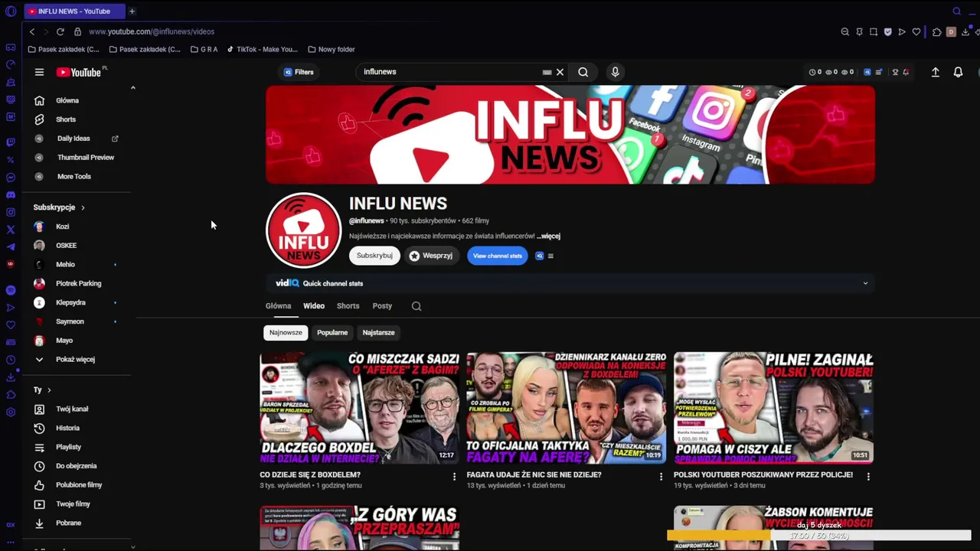Click the upload arrow icon in the header
This screenshot has width=980, height=551.
click(x=935, y=72)
